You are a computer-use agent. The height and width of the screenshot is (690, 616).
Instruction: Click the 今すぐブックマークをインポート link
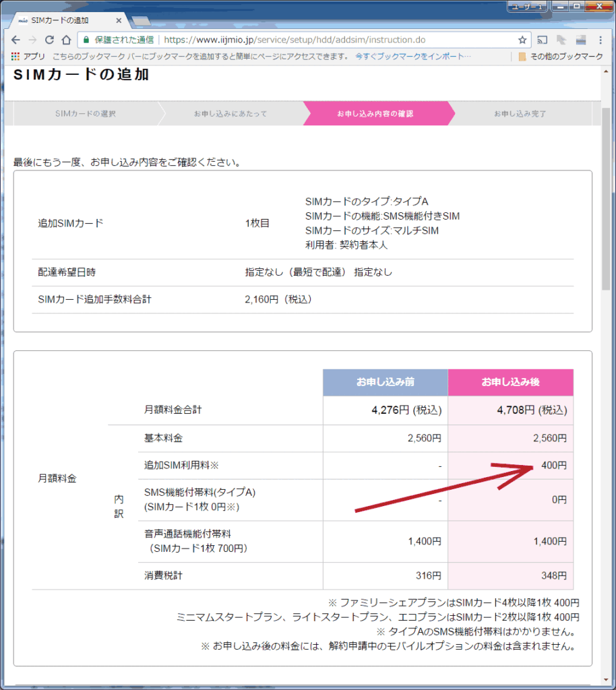point(412,57)
